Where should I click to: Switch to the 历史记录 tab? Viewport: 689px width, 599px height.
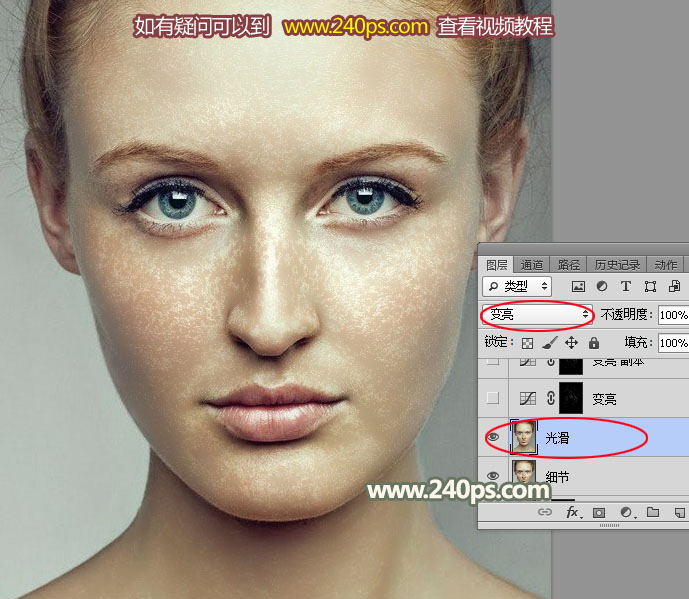point(617,265)
